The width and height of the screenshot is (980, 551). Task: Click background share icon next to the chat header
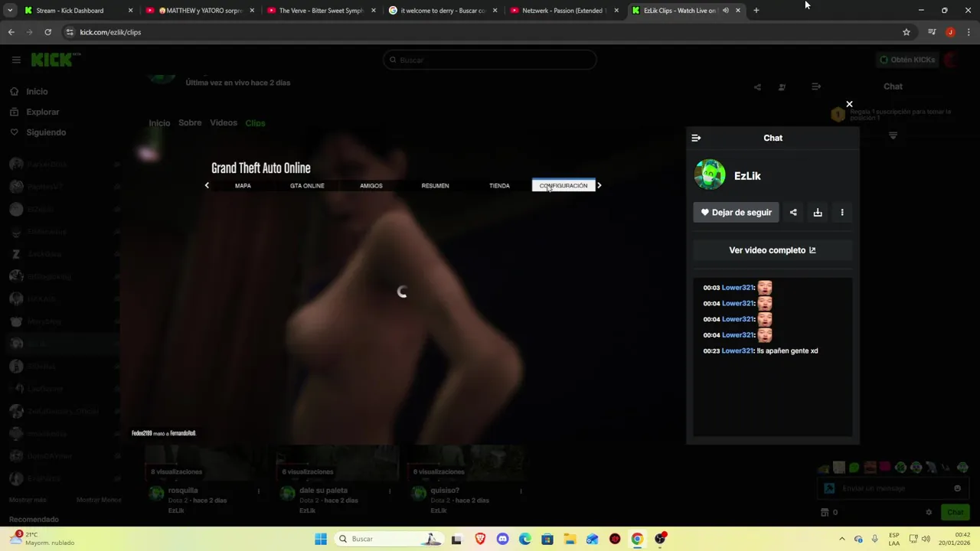(757, 87)
